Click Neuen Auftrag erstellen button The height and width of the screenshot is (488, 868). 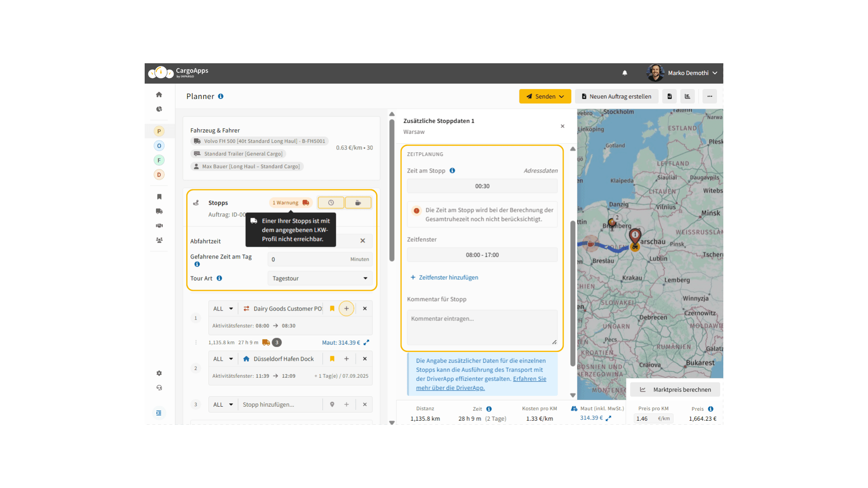[x=617, y=96]
